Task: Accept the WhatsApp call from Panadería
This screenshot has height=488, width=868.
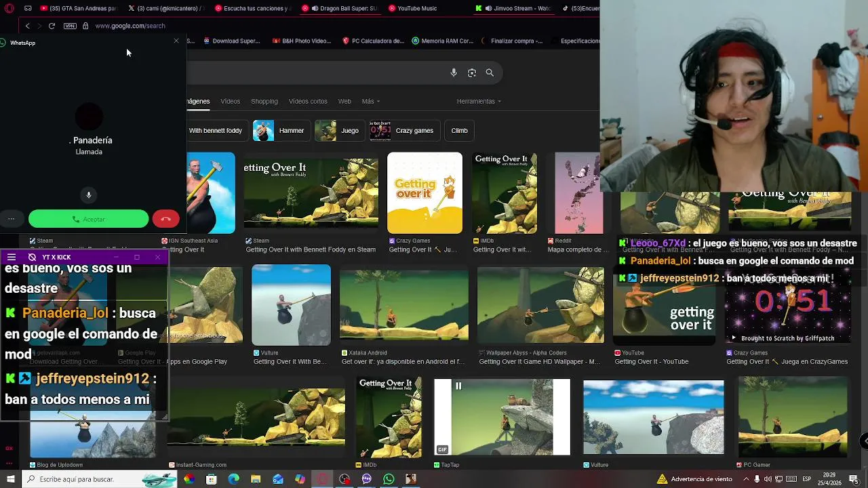Action: [88, 219]
